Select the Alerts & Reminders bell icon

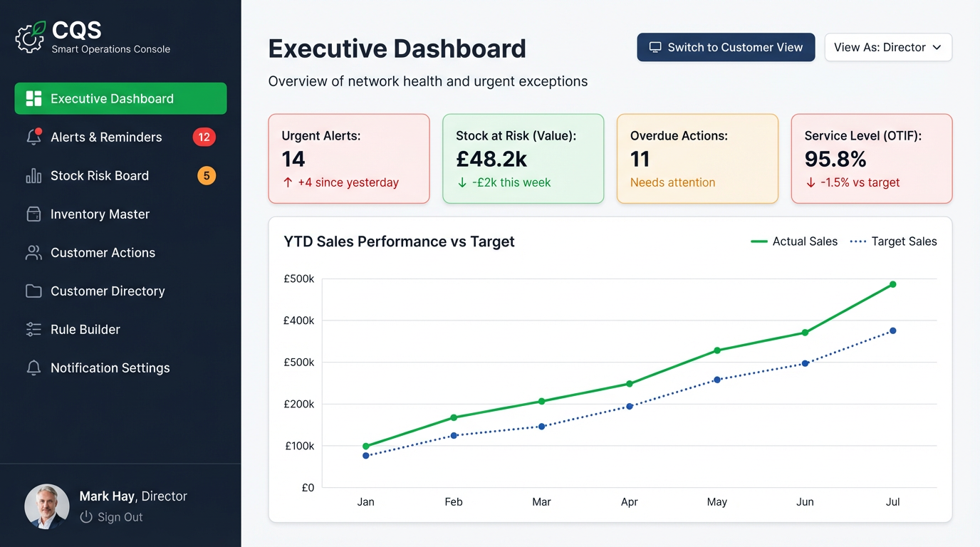33,137
